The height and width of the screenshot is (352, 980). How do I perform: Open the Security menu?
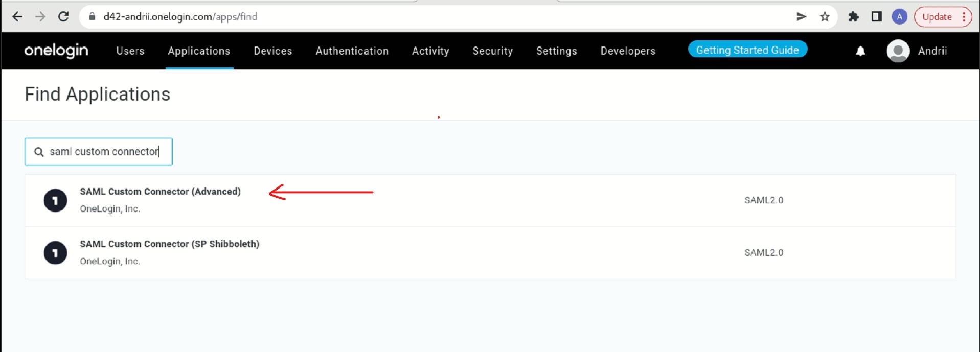click(492, 51)
